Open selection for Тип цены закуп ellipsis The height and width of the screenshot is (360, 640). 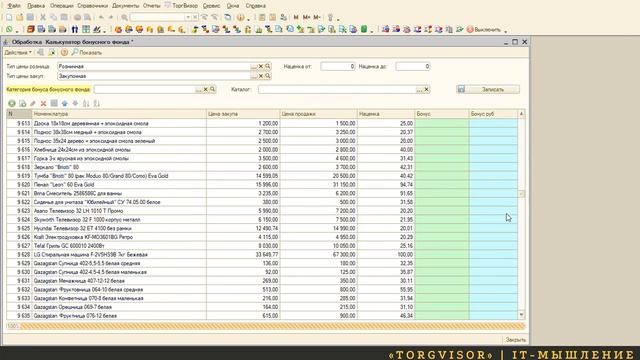[x=254, y=76]
